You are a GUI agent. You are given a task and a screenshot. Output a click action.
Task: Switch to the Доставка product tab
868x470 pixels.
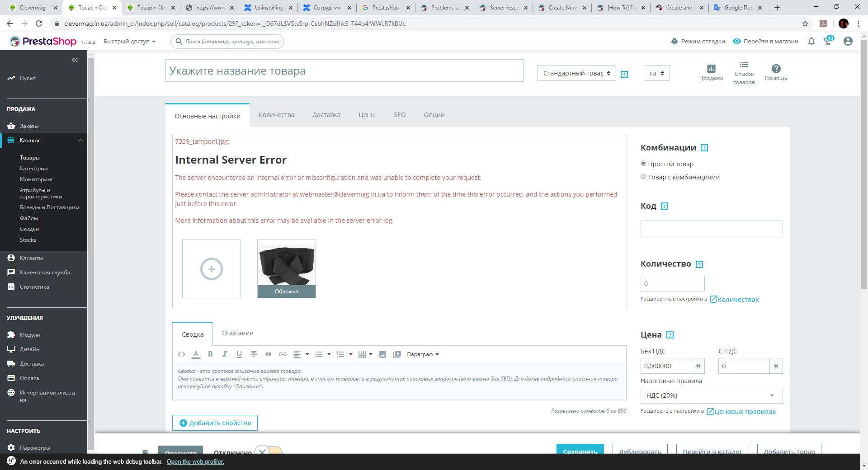coord(326,115)
